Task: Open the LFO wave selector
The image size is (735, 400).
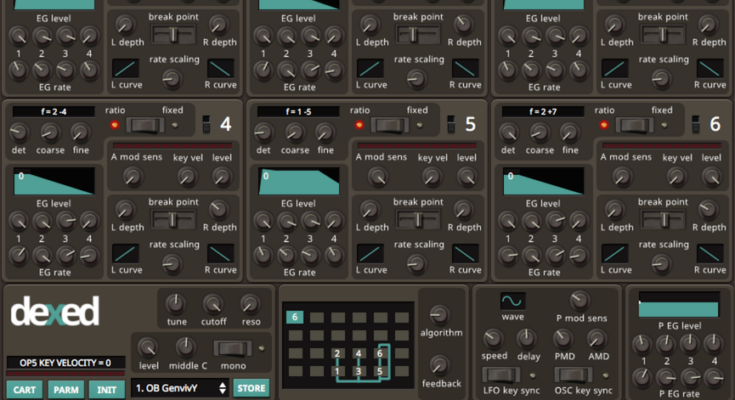Action: coord(513,300)
